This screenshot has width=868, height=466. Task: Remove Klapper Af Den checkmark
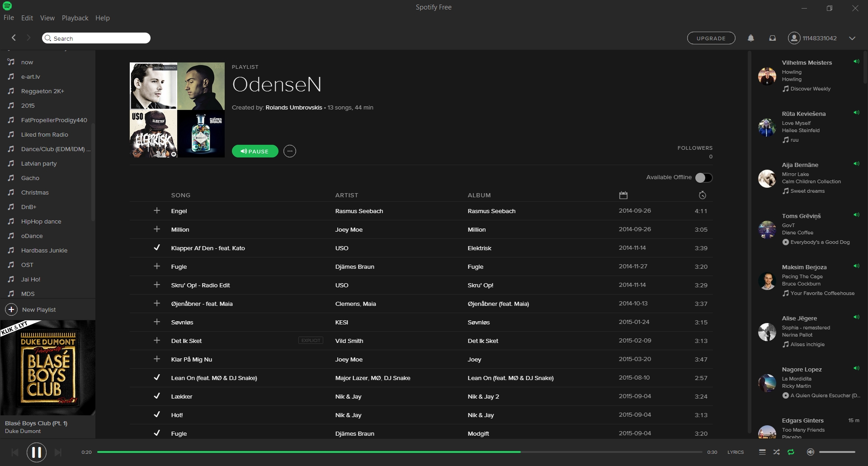click(157, 247)
